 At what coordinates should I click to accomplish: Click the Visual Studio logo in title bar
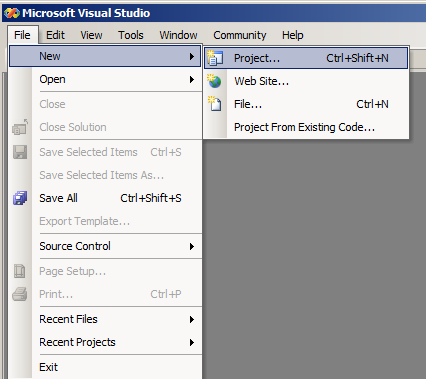12,13
